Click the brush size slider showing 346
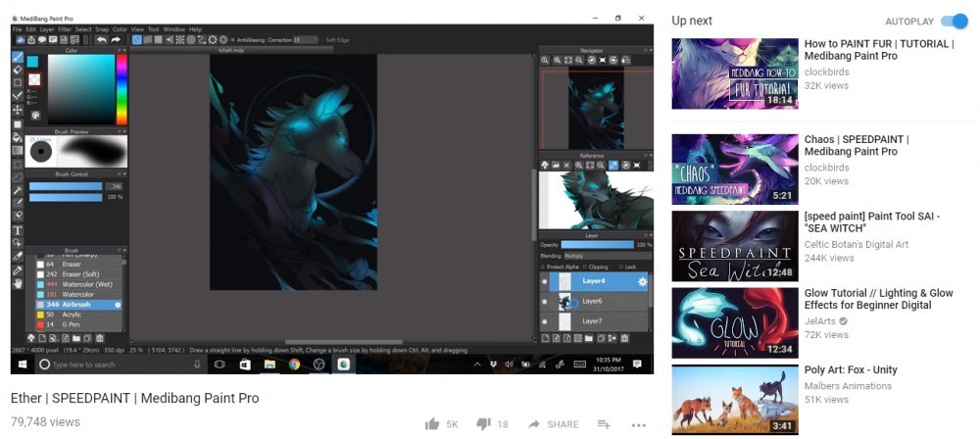Screen dimensions: 980x439 click(66, 186)
